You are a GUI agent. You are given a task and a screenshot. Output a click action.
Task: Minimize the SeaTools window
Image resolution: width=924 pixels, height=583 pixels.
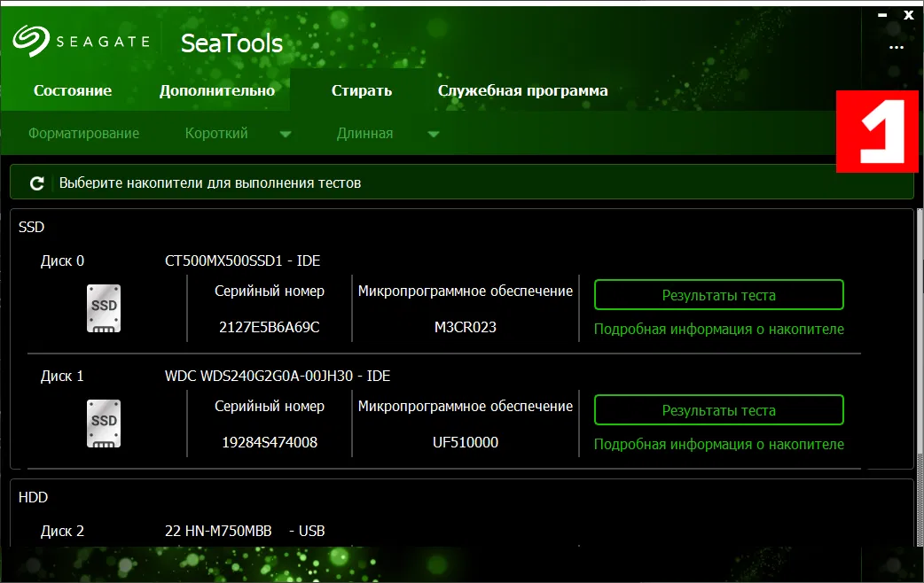[882, 15]
